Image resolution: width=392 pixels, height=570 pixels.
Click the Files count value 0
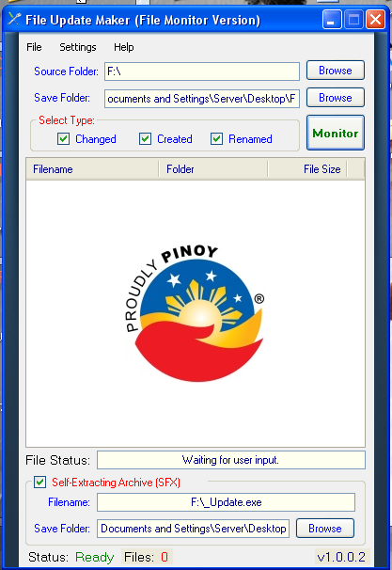point(165,557)
